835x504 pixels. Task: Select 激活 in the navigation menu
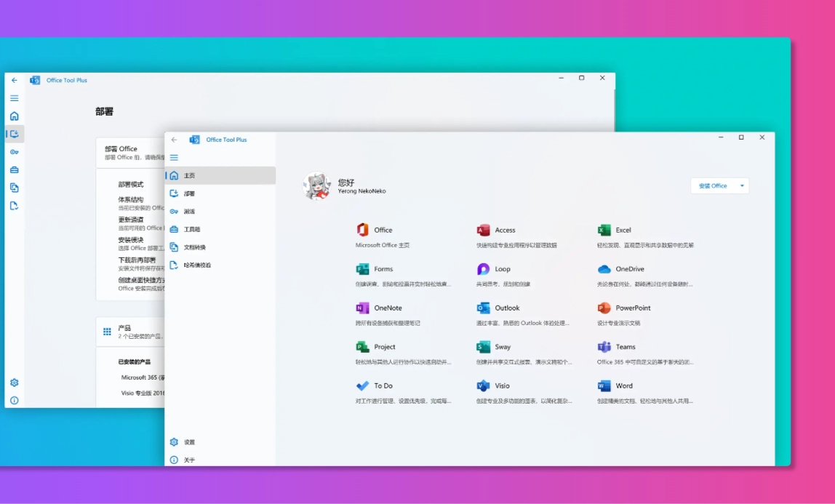(220, 212)
